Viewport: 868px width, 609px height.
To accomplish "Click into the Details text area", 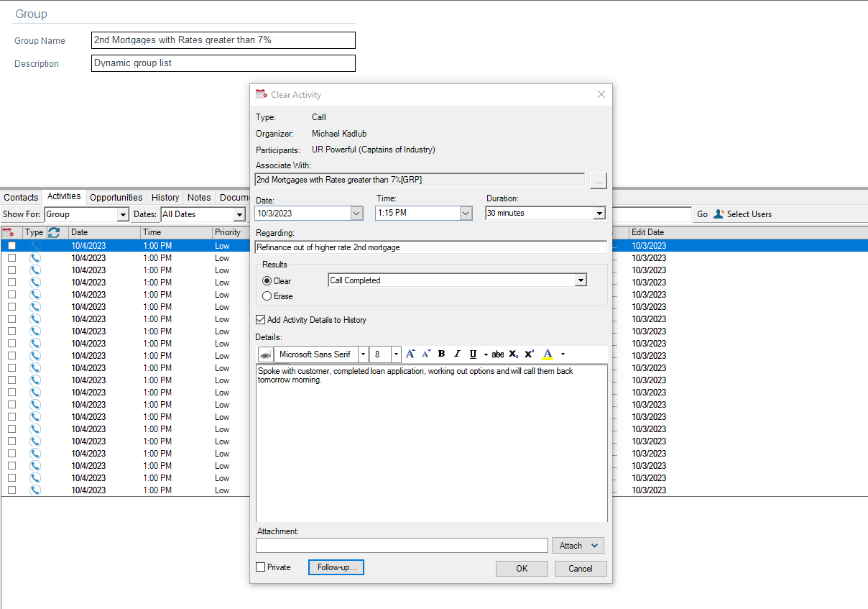I will tap(431, 443).
